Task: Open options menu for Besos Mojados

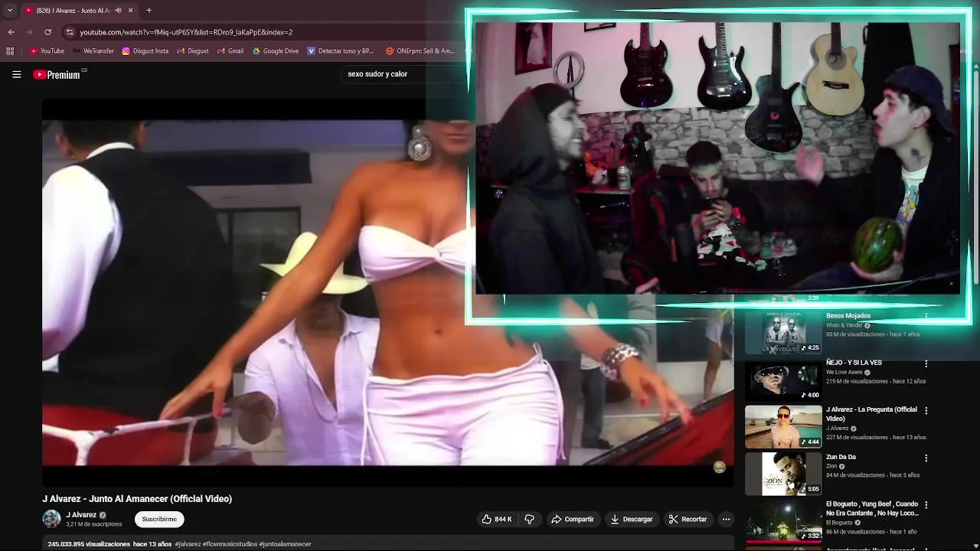Action: pos(926,316)
